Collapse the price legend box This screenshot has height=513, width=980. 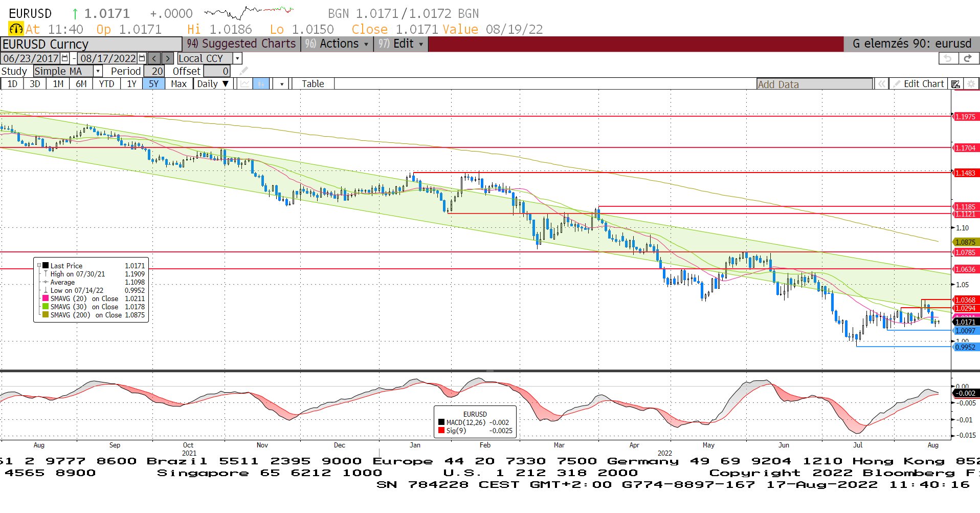[x=39, y=265]
